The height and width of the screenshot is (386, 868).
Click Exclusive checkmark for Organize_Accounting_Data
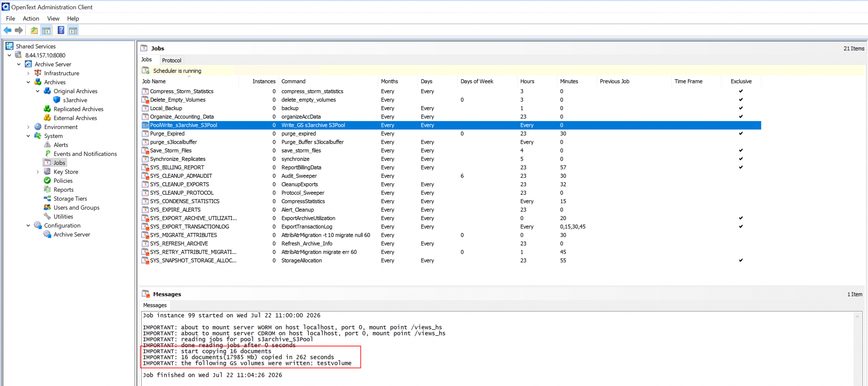(x=741, y=116)
